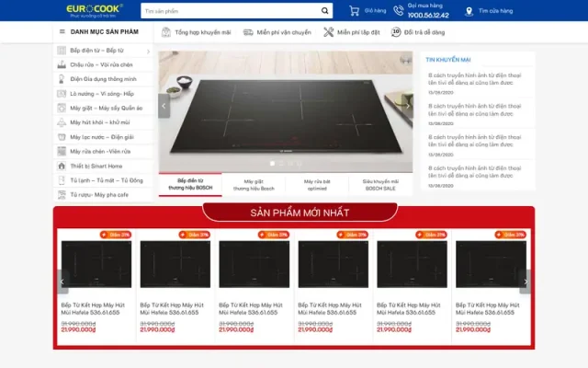Screen dimensions: 588x368
Task: Open Máy giặt – Máy sấy Quần áo category
Action: (x=107, y=109)
